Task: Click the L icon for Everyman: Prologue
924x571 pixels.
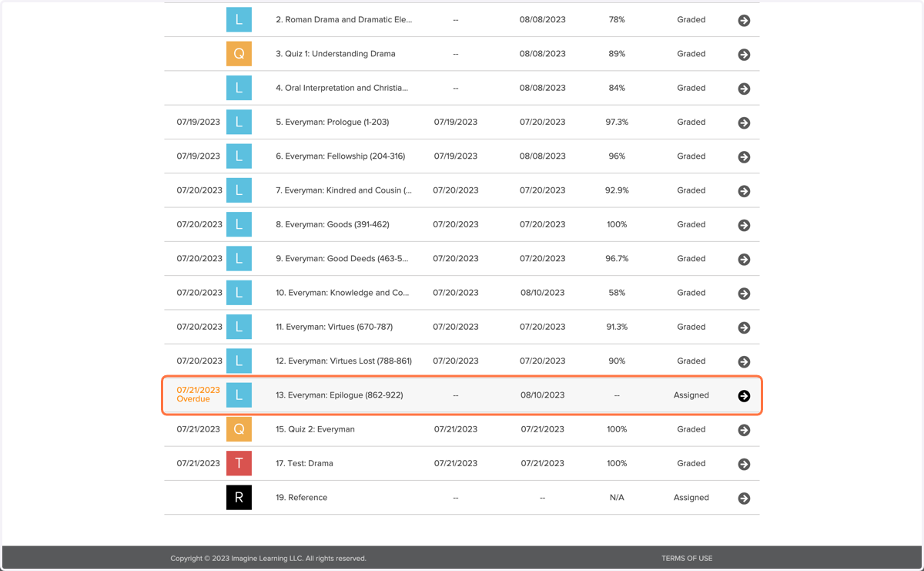Action: tap(239, 122)
